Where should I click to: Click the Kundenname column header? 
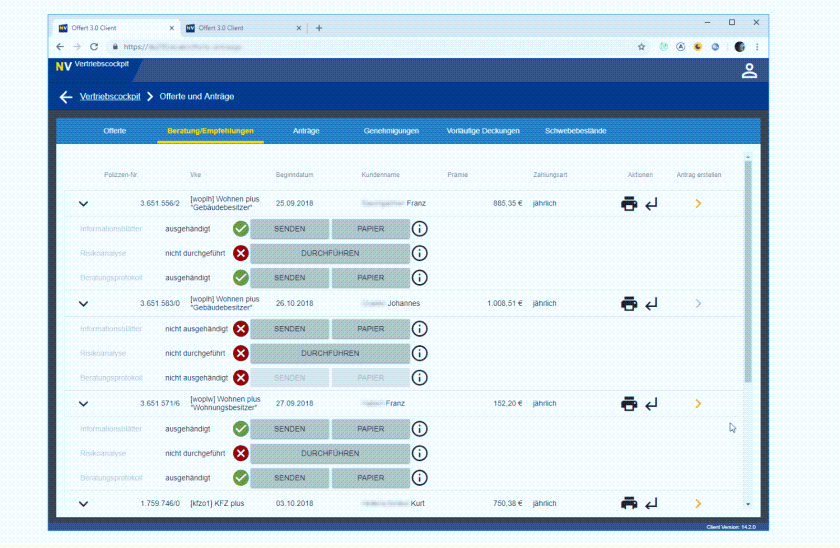pyautogui.click(x=380, y=175)
